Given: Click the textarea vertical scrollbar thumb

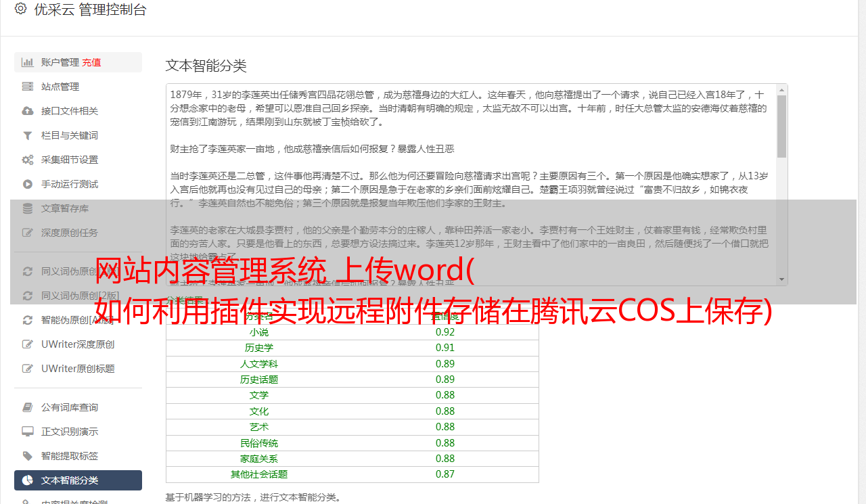Looking at the screenshot, I should coord(781,126).
